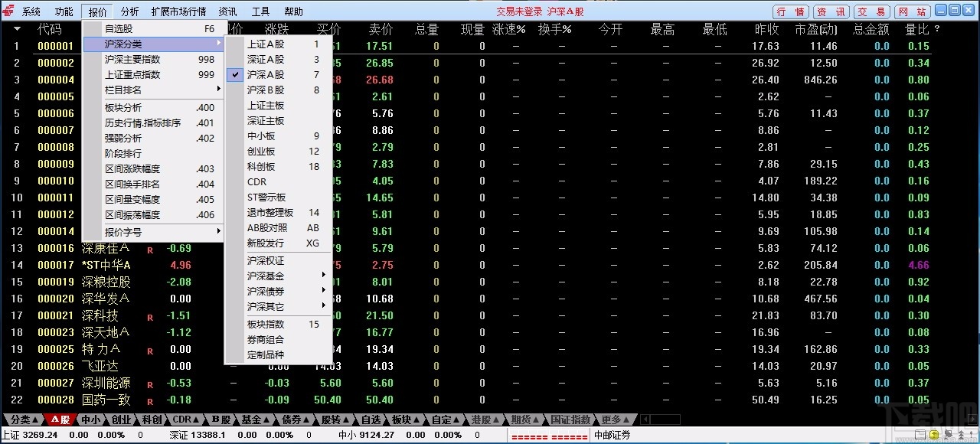Select 上证A股 in the classification submenu
The width and height of the screenshot is (980, 444).
pos(264,44)
